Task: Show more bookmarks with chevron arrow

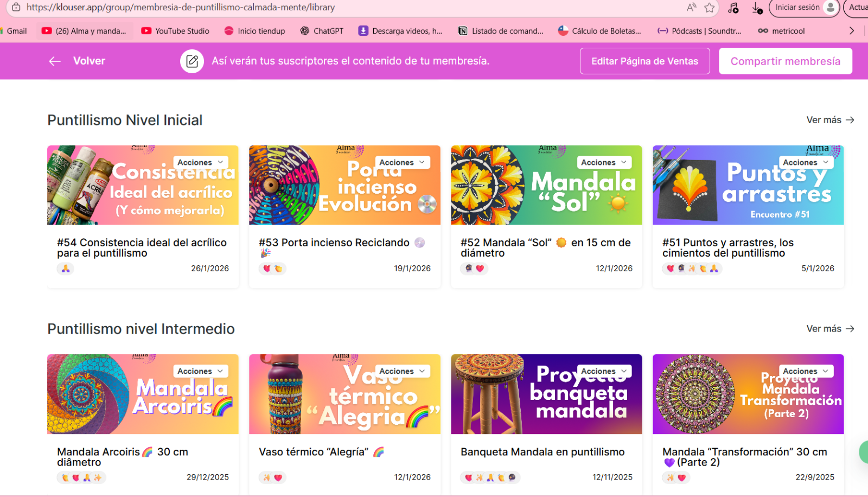Action: [x=851, y=31]
